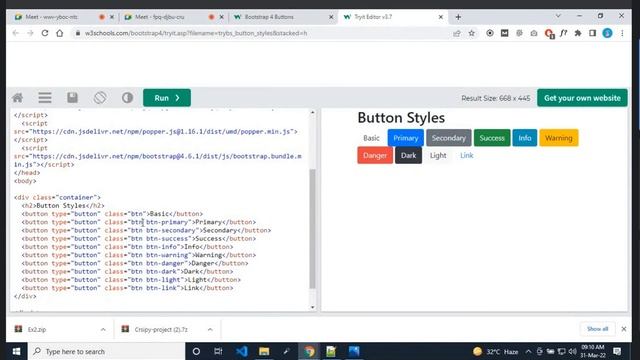
Task: Open the browser home page
Action: pos(60,33)
